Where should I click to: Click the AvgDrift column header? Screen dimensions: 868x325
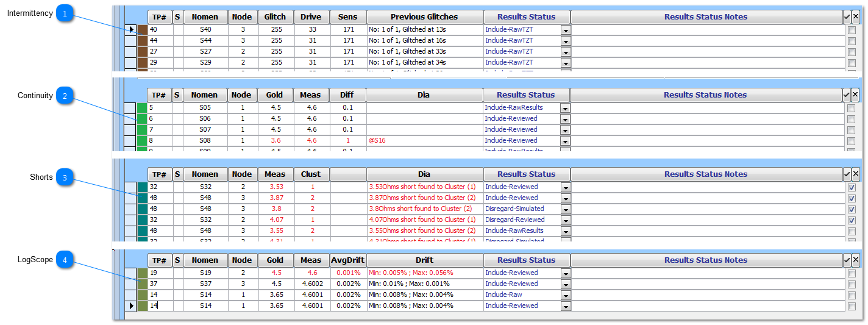[x=349, y=260]
